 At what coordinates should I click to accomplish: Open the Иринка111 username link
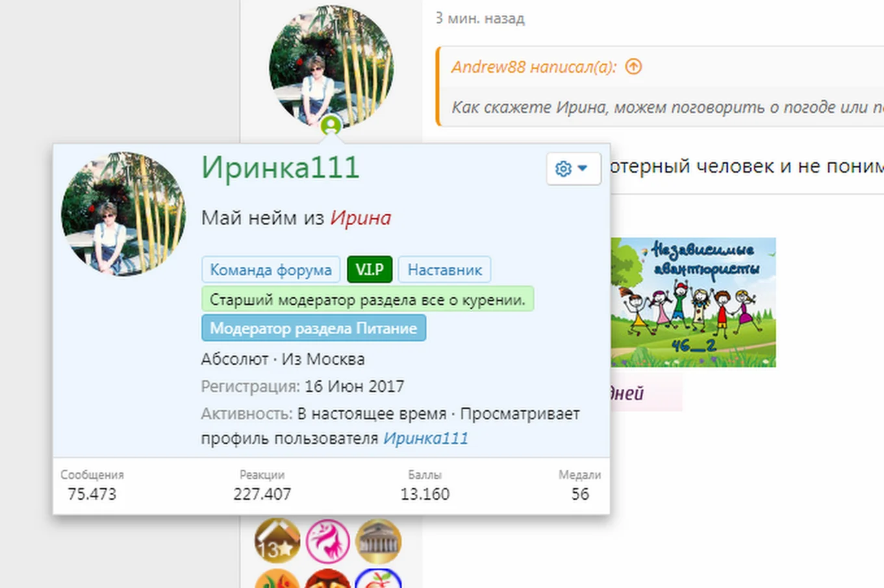(281, 168)
